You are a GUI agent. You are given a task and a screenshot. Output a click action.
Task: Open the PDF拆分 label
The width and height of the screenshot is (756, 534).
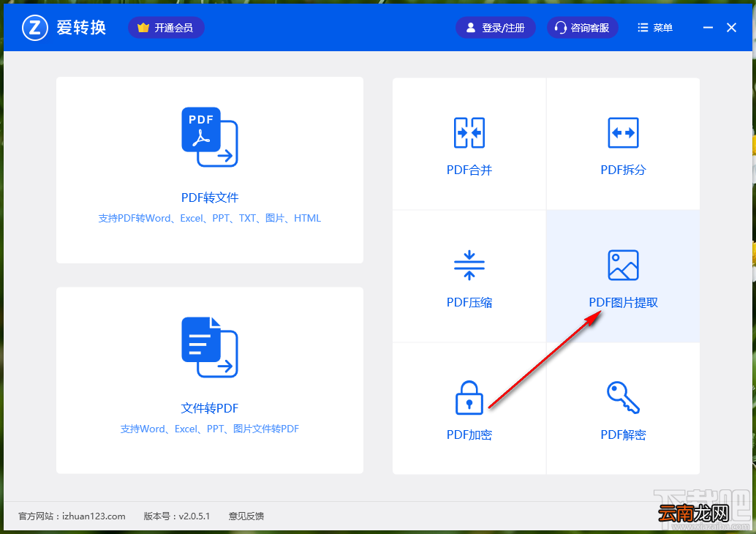pyautogui.click(x=624, y=170)
